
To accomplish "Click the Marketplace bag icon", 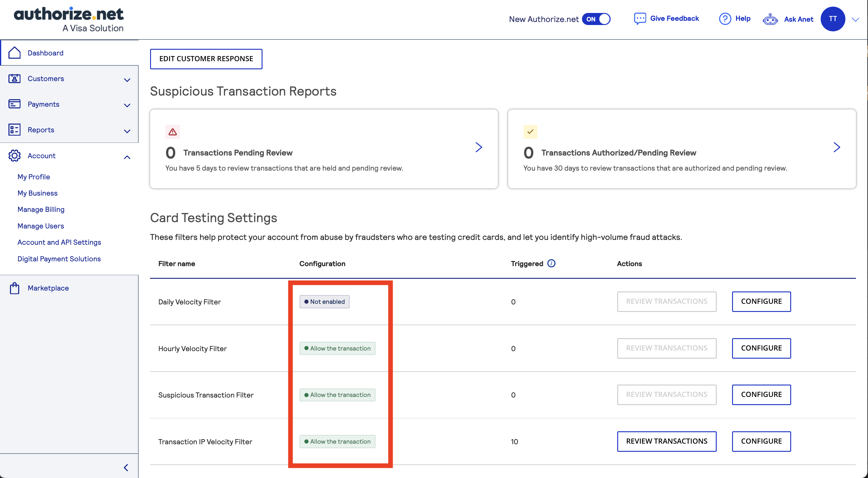I will coord(14,288).
